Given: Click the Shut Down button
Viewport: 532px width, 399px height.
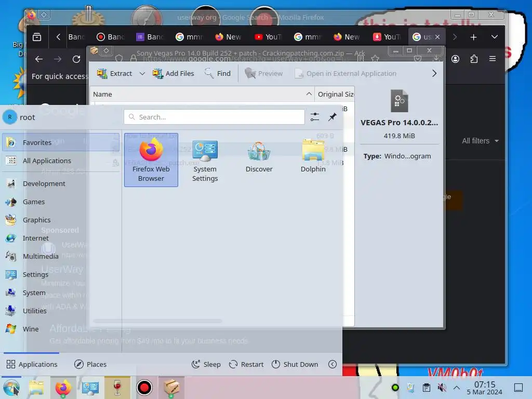Looking at the screenshot, I should click(x=295, y=364).
